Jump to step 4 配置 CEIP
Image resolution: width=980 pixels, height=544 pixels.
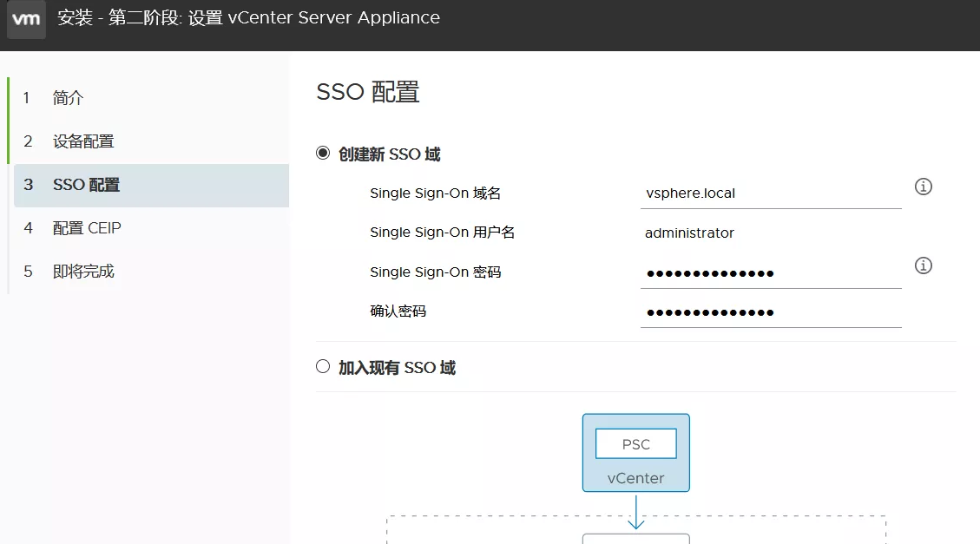click(87, 228)
